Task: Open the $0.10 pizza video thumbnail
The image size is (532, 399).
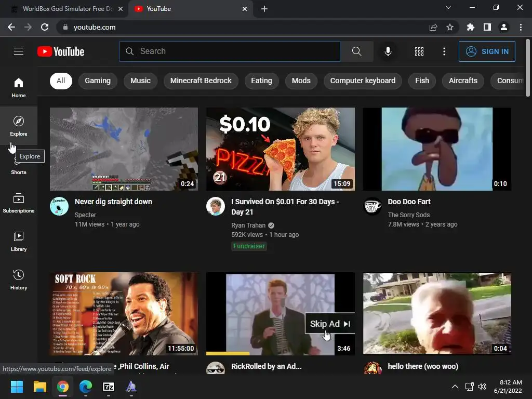Action: click(x=281, y=149)
